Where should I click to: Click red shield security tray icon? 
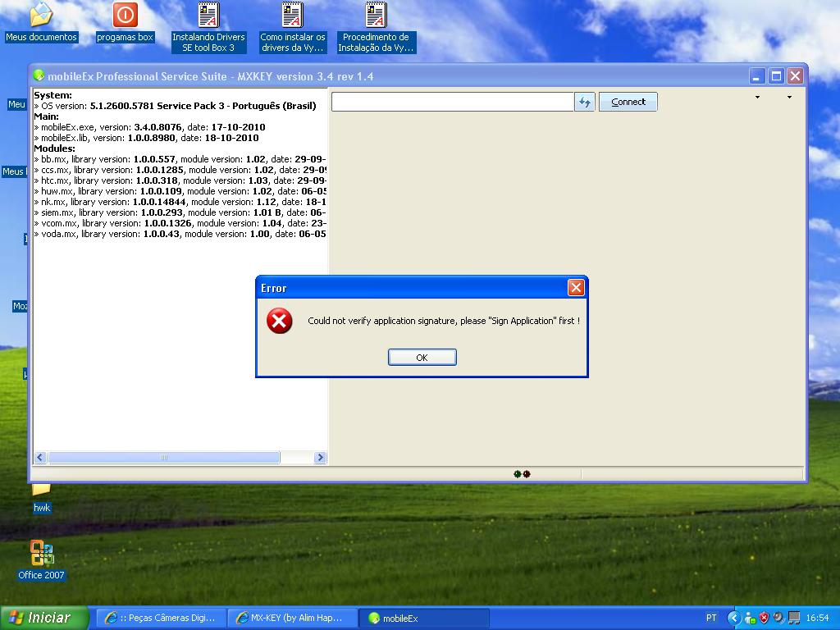764,618
